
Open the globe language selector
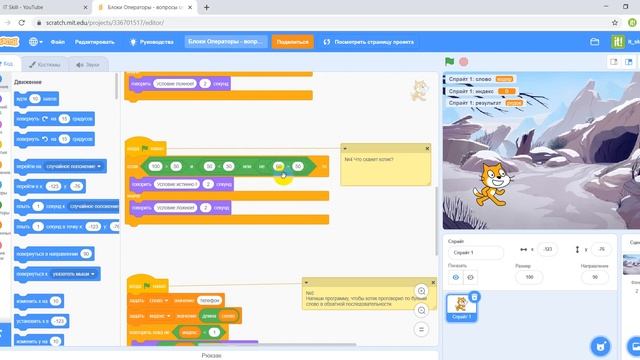pos(36,42)
